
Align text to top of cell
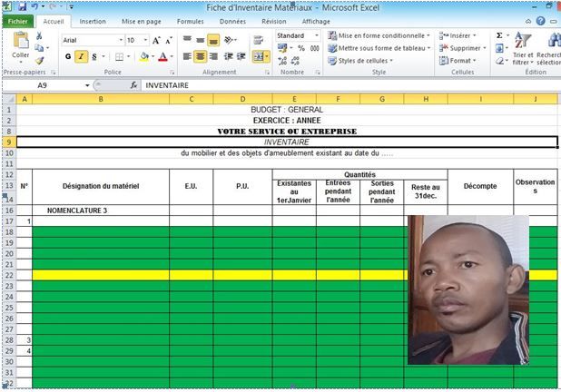pyautogui.click(x=187, y=40)
